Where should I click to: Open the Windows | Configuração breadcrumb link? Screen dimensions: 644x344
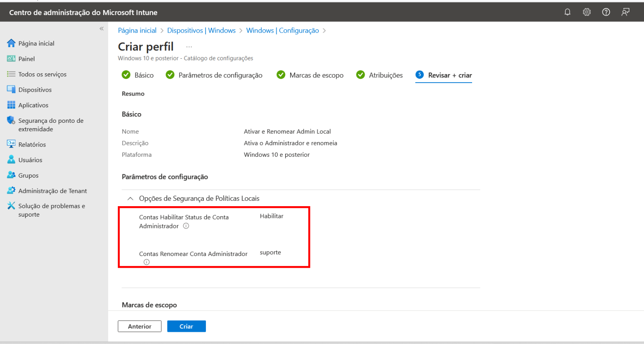pos(282,30)
